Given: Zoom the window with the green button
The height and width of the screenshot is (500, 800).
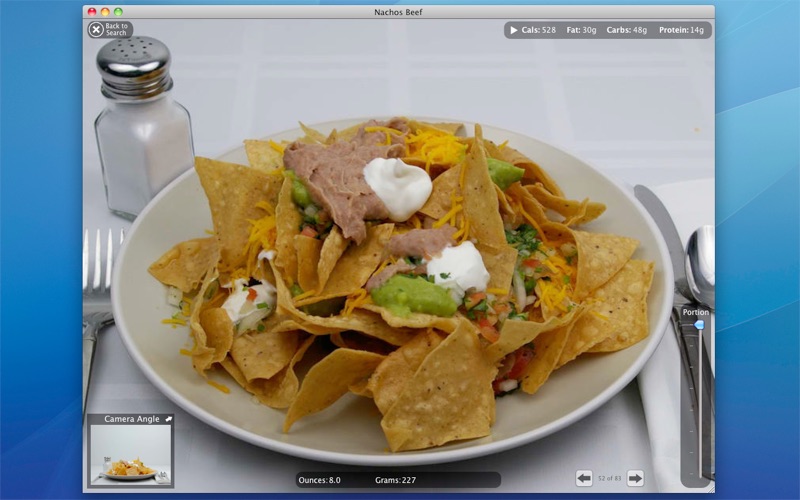Looking at the screenshot, I should pos(118,12).
